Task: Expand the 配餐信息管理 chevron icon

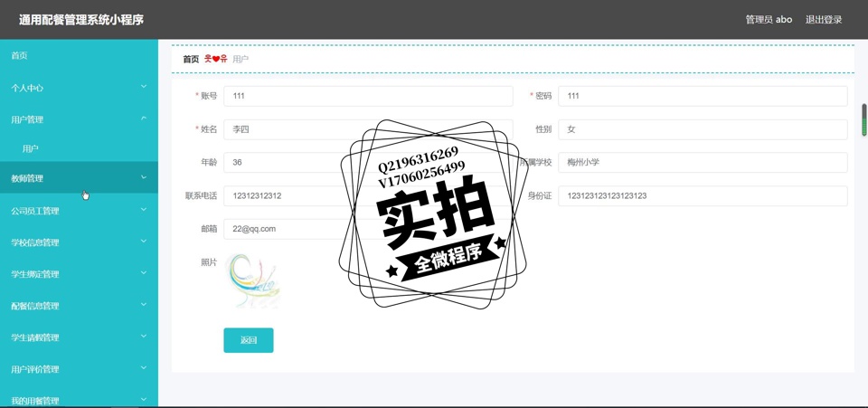Action: point(144,305)
